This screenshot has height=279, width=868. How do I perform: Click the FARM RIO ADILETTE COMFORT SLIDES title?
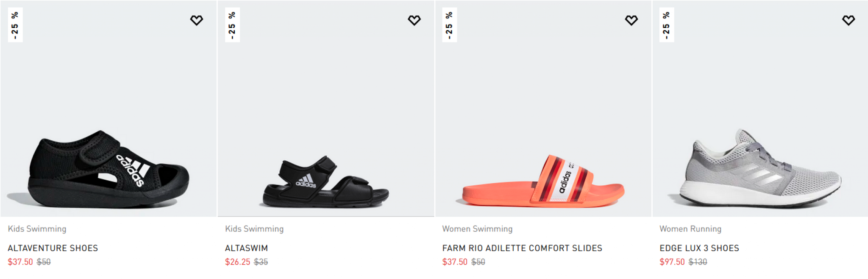point(522,248)
